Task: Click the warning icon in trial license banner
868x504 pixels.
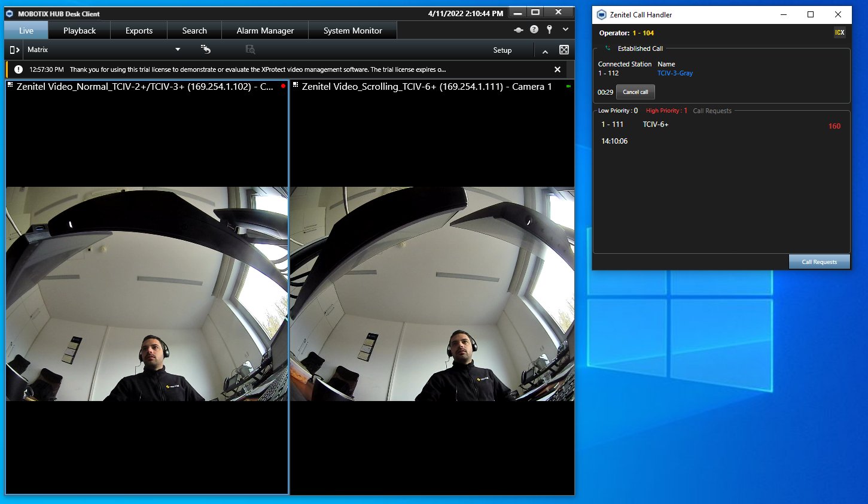Action: (19, 69)
